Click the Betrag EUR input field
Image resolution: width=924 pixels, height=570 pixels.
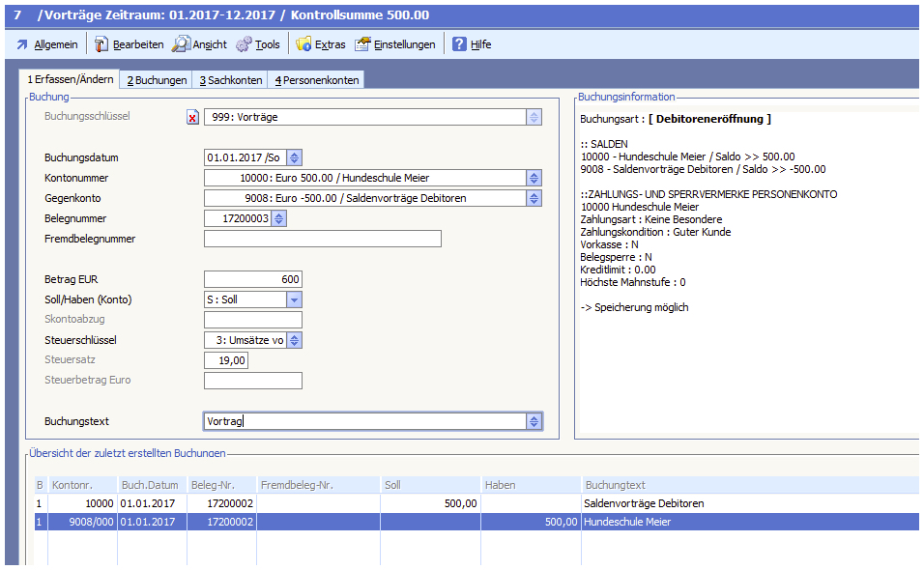(x=252, y=279)
